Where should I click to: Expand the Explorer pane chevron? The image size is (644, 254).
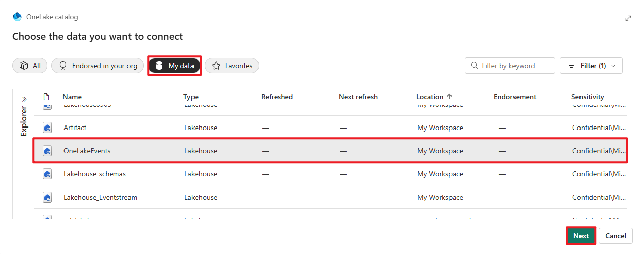click(24, 99)
